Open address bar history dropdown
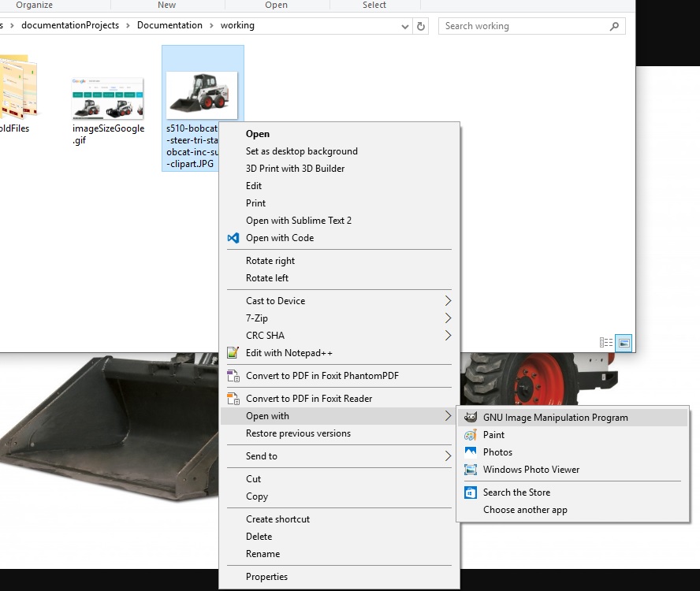The image size is (700, 591). (x=405, y=26)
